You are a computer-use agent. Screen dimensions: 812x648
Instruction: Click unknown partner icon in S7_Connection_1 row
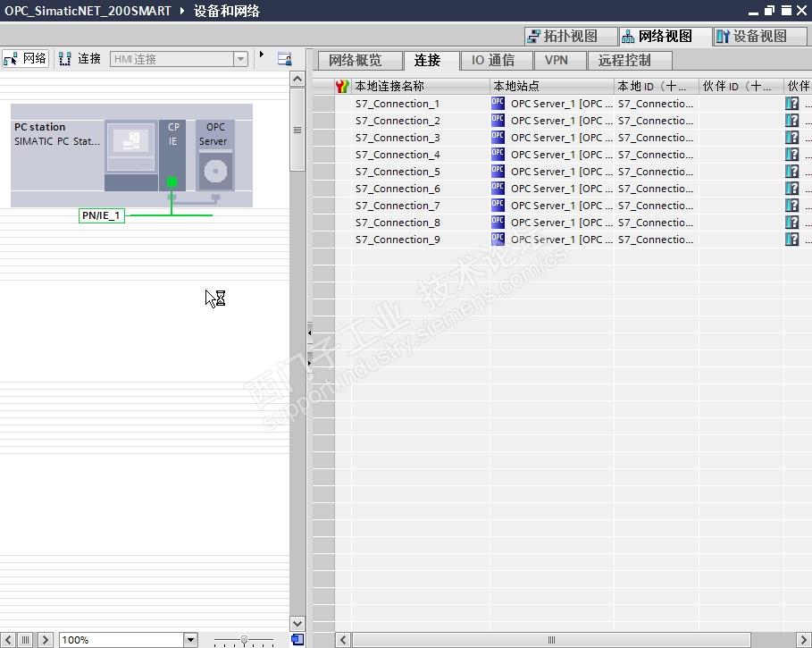(791, 103)
